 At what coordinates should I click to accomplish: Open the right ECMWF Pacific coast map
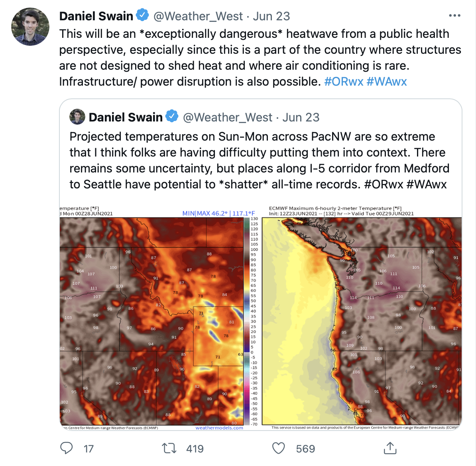point(362,319)
